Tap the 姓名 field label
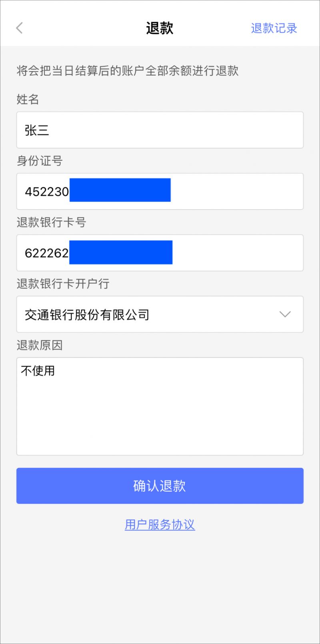This screenshot has height=644, width=320. pyautogui.click(x=28, y=99)
